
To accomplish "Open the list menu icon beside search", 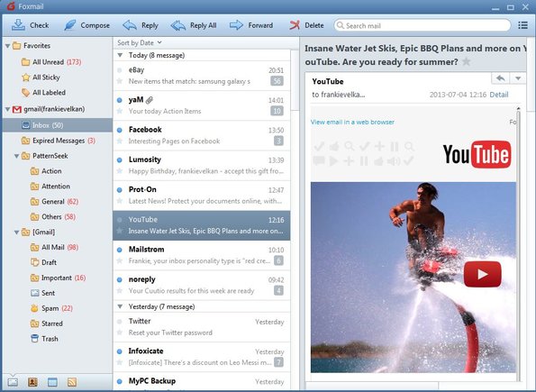I will click(x=522, y=25).
